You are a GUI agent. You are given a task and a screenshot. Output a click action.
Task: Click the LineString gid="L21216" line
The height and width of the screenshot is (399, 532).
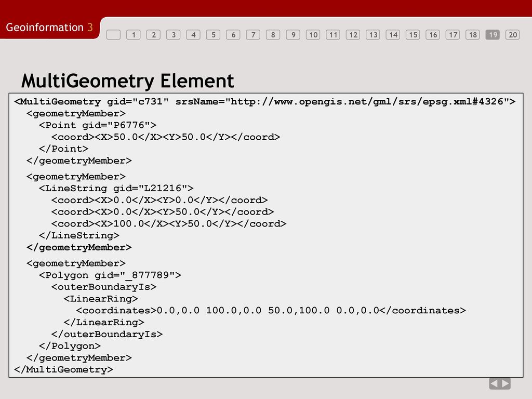point(116,188)
